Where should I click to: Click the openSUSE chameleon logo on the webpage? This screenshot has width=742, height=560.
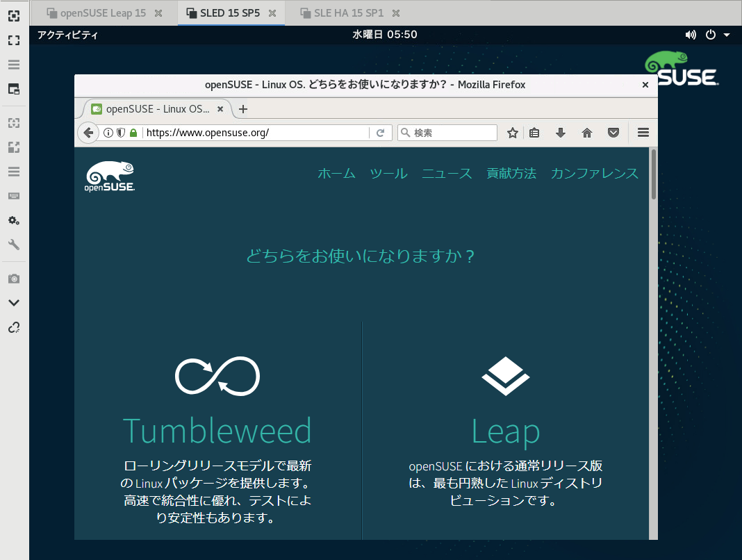[x=110, y=176]
